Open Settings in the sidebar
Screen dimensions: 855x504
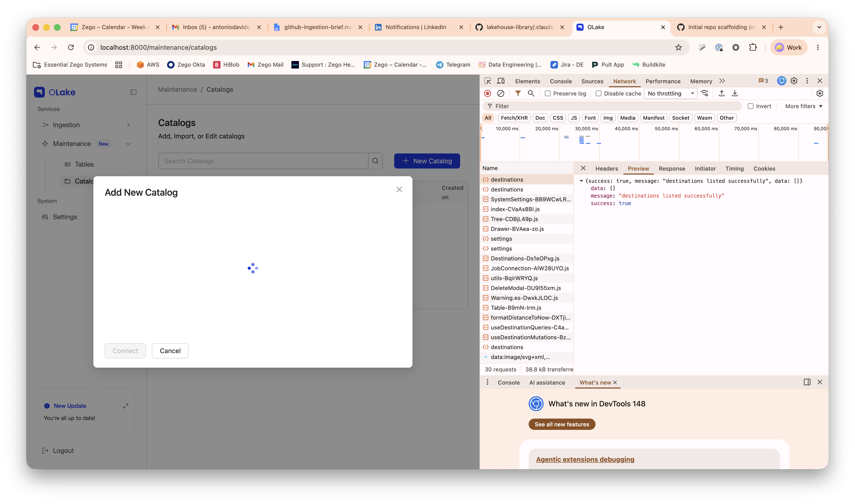tap(59, 217)
